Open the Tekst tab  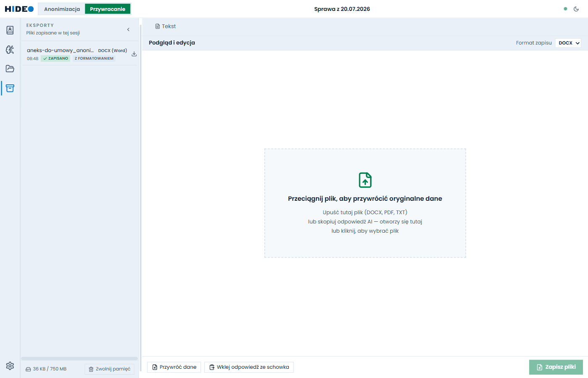[165, 26]
